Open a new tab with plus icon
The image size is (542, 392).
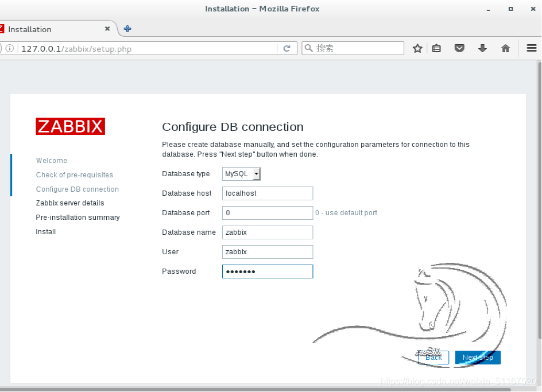127,29
